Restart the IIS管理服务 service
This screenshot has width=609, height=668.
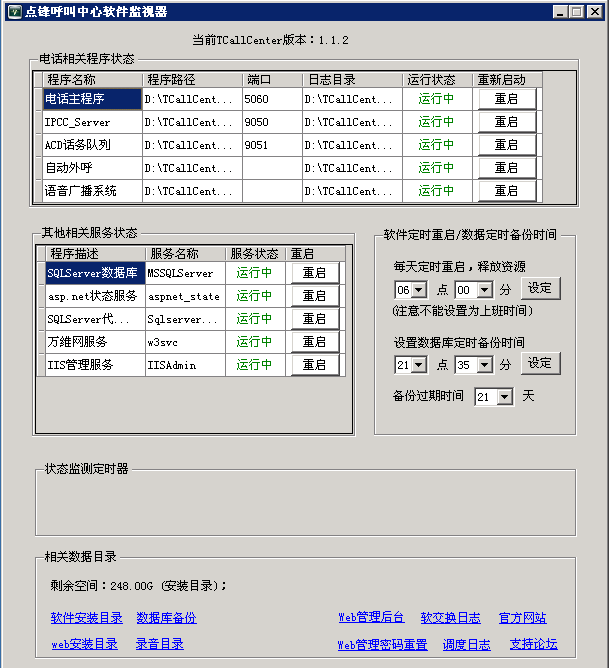(x=315, y=365)
